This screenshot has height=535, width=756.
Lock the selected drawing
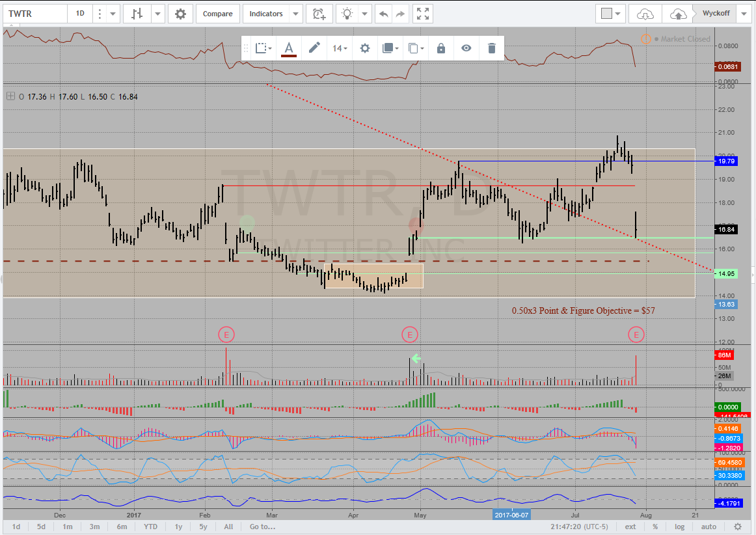440,48
